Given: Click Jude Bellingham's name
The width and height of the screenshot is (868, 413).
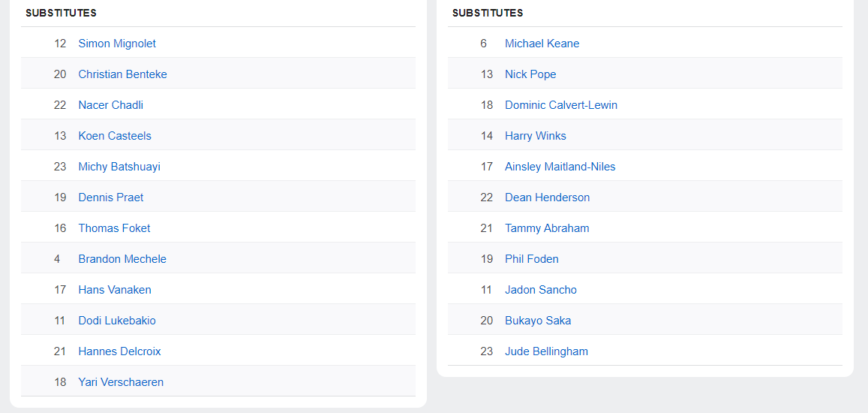Looking at the screenshot, I should (x=546, y=351).
